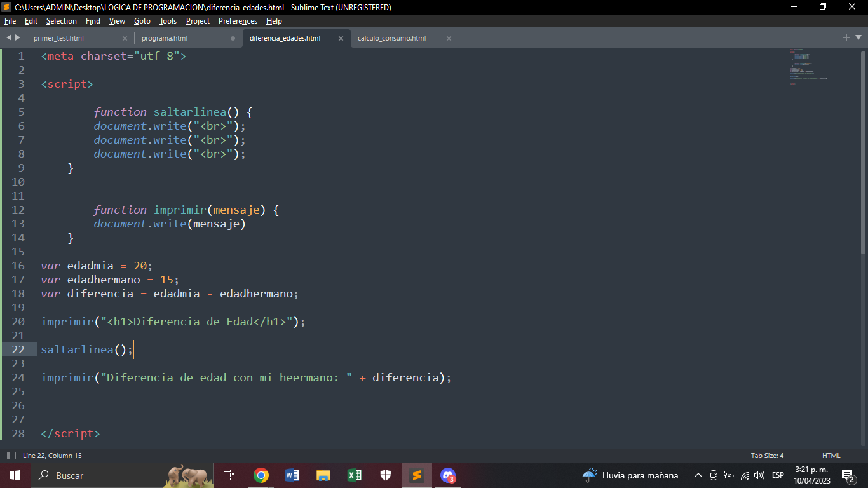This screenshot has width=868, height=488.
Task: Open the Help menu
Action: (274, 21)
